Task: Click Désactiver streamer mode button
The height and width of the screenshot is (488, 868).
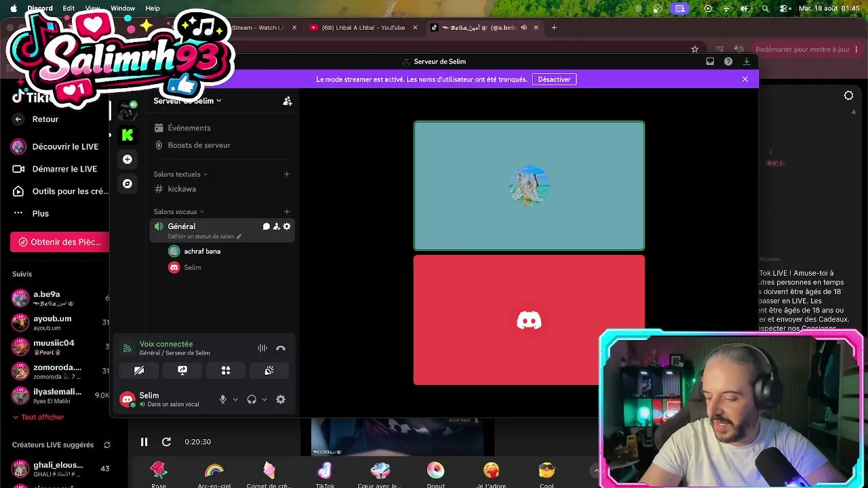Action: (555, 79)
